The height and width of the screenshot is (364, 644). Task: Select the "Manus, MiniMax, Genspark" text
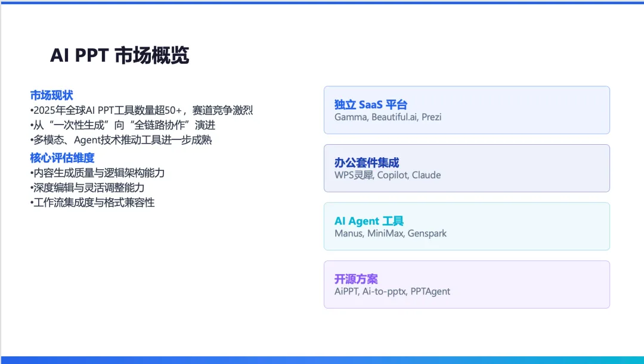(x=390, y=234)
